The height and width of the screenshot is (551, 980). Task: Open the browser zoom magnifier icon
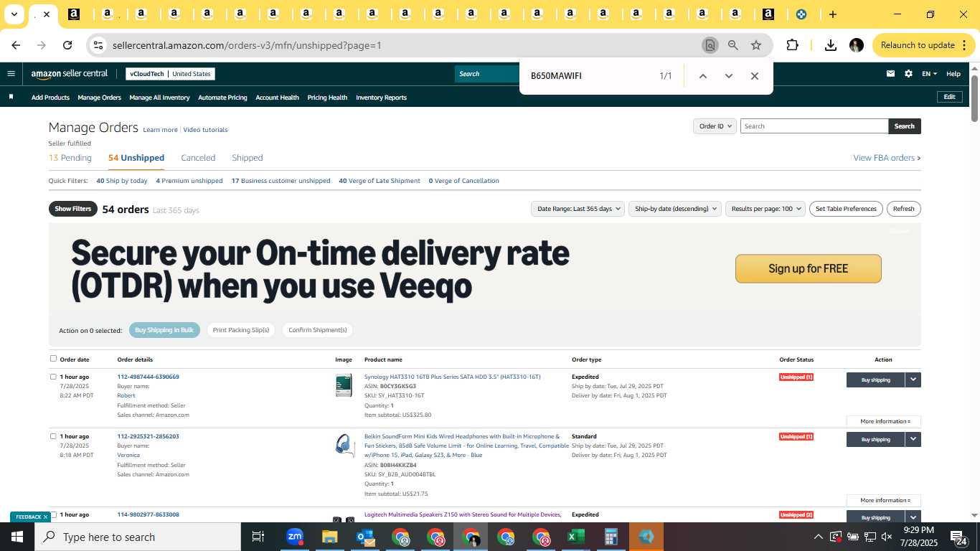tap(732, 45)
